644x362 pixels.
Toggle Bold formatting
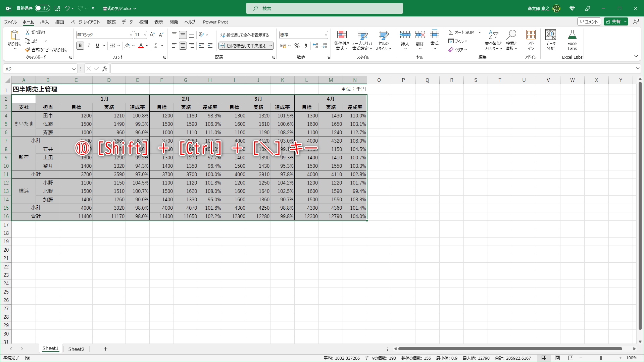[80, 46]
